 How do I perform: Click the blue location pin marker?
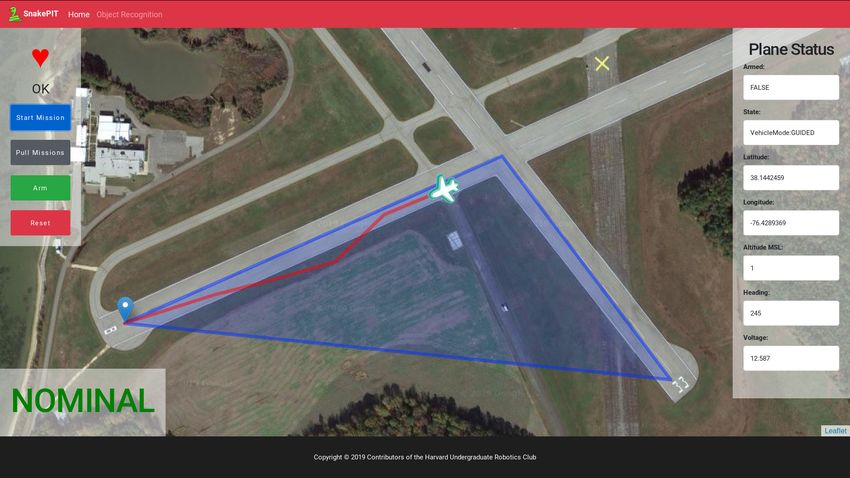pos(125,309)
